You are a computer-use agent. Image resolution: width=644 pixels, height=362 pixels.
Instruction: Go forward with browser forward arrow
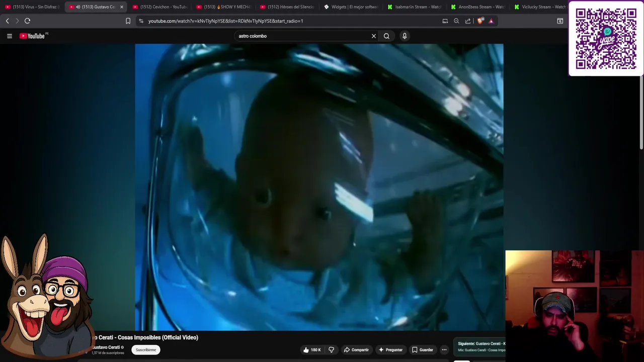17,21
